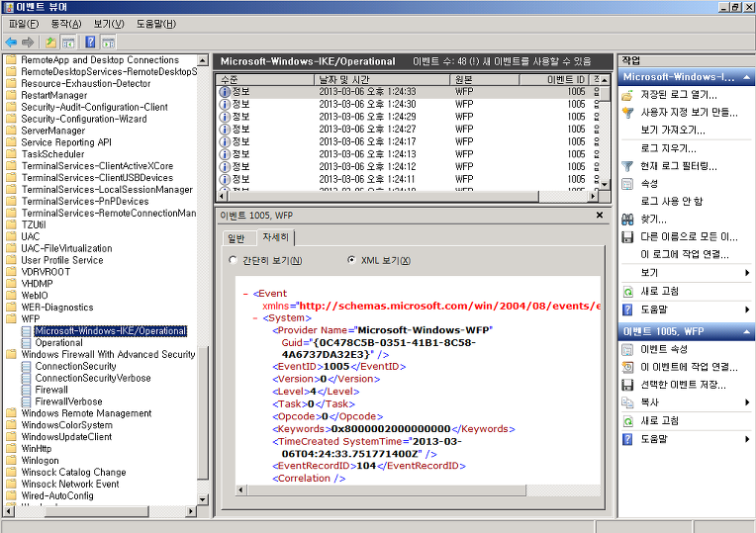Close the 이벤트 1005, WFP preview pane
The image size is (756, 533).
(x=600, y=215)
